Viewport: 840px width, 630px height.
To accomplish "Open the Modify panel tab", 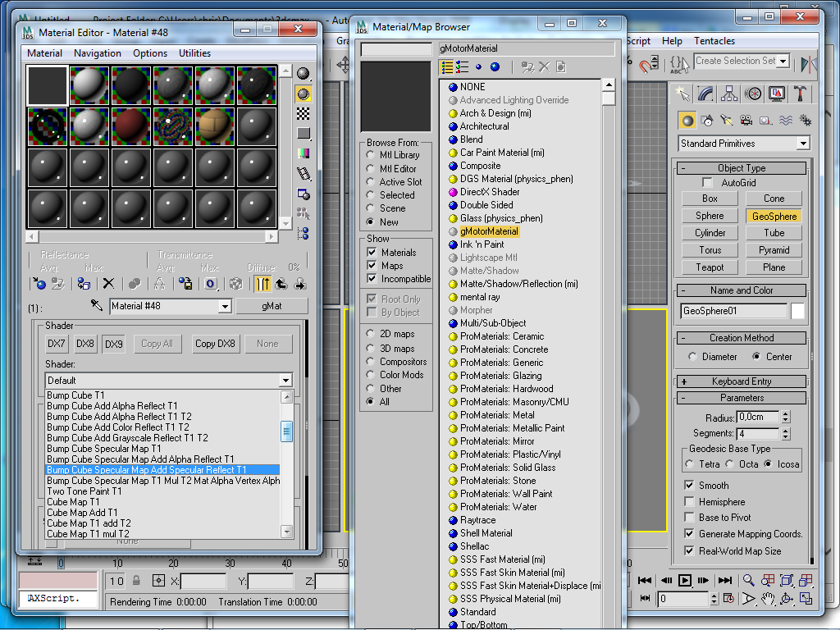I will coord(705,94).
